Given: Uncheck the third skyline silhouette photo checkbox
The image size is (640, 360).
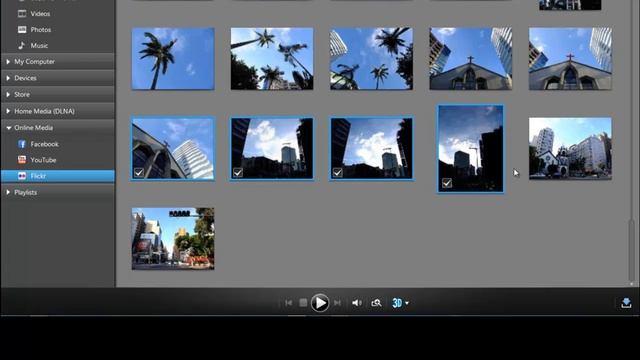Looking at the screenshot, I should click(338, 173).
